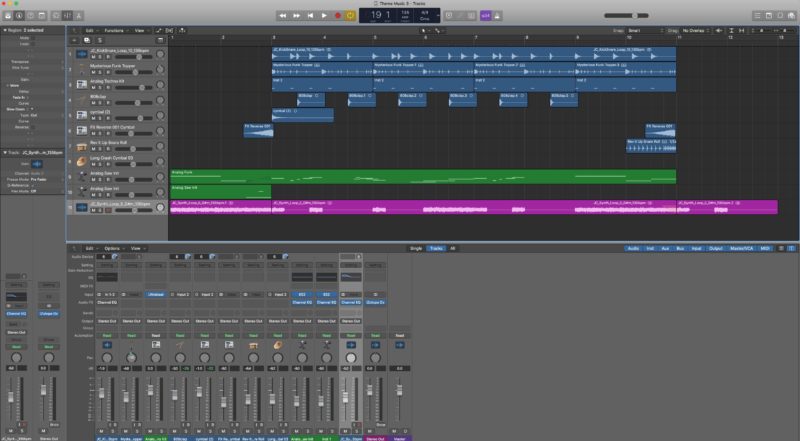
Task: Mute the Analog Techno Kit track
Action: click(93, 88)
